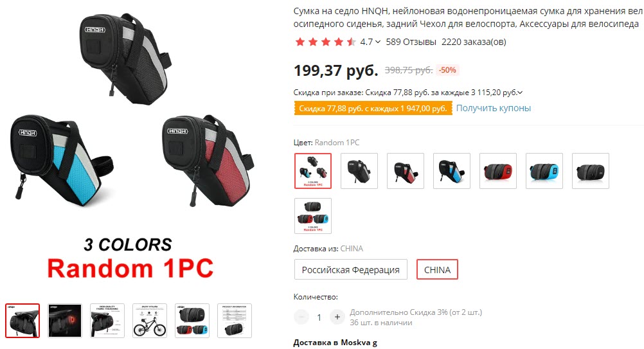
Task: Show the bicycle mounting example thumbnail
Action: (x=150, y=321)
